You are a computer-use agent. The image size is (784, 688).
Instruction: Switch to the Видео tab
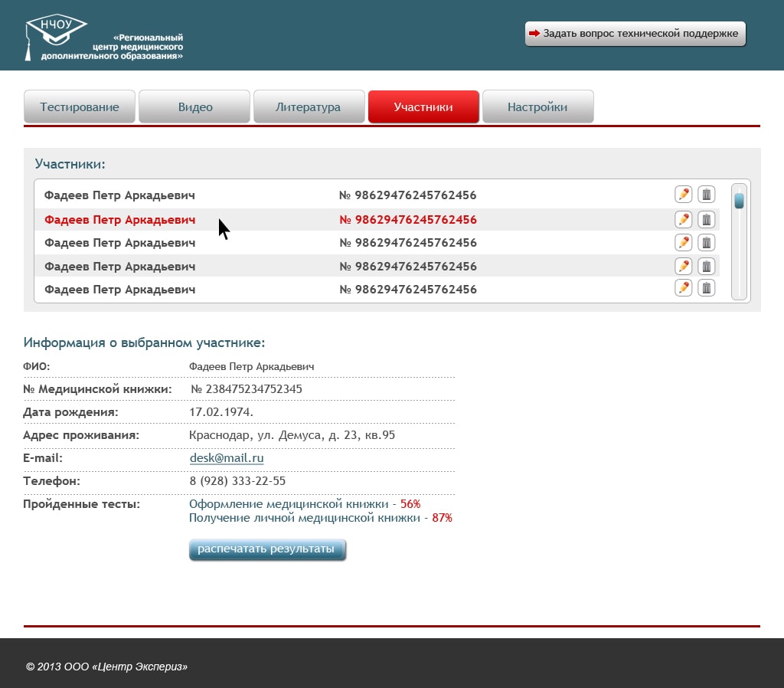tap(194, 106)
